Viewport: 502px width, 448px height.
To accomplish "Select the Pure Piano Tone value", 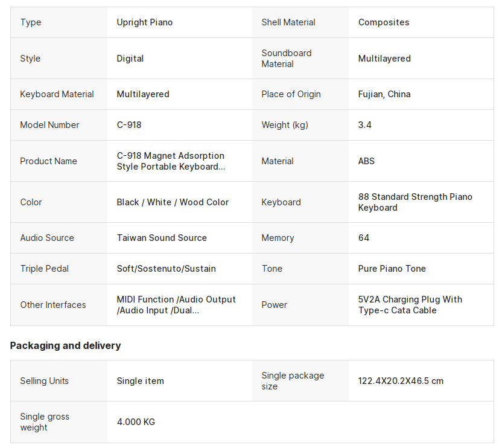I will [x=392, y=269].
